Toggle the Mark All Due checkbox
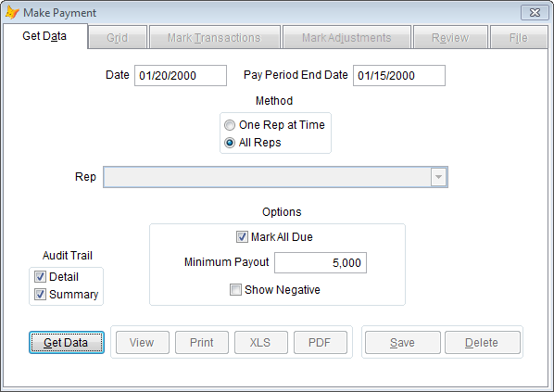The width and height of the screenshot is (554, 392). click(242, 237)
